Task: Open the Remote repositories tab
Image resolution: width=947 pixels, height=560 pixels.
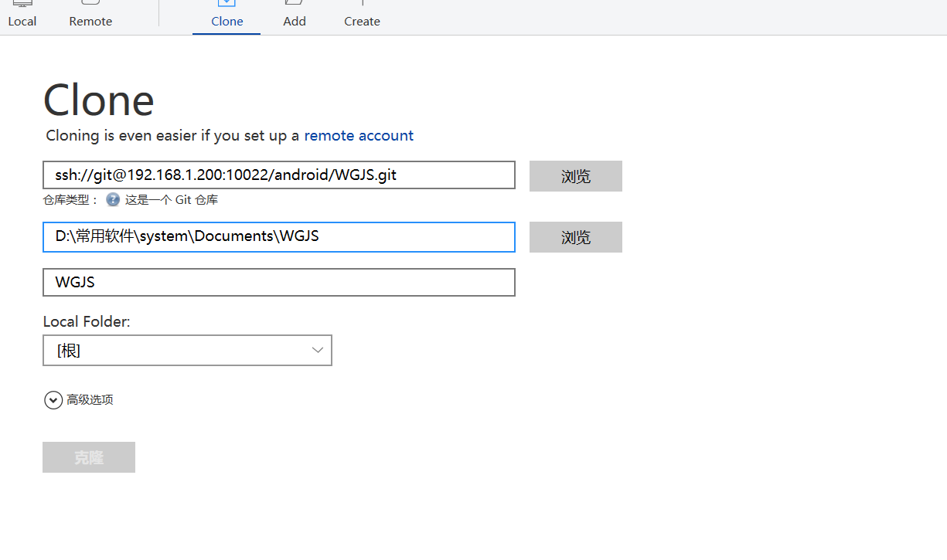Action: pos(90,15)
